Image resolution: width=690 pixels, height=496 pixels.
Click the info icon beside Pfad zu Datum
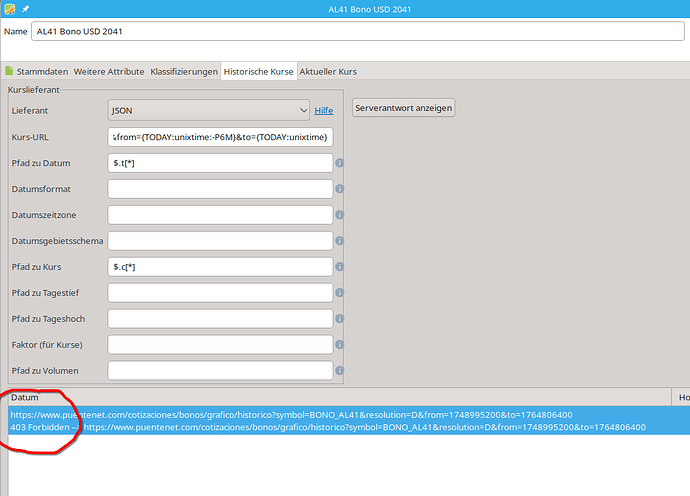click(340, 163)
